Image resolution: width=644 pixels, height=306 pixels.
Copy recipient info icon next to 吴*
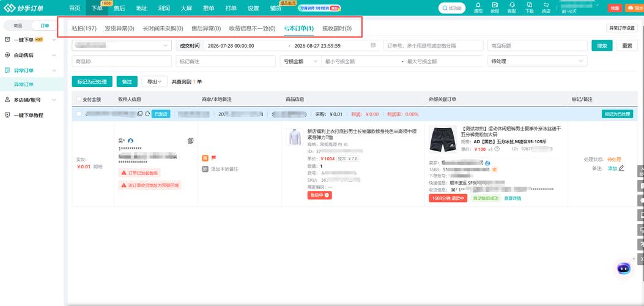(x=190, y=141)
